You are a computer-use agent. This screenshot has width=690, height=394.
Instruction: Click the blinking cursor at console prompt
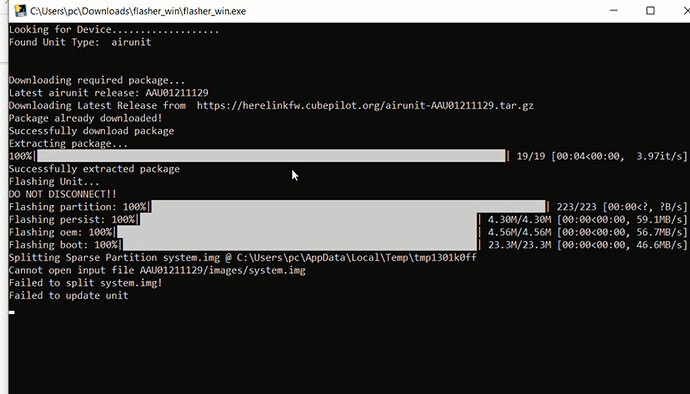(x=12, y=312)
